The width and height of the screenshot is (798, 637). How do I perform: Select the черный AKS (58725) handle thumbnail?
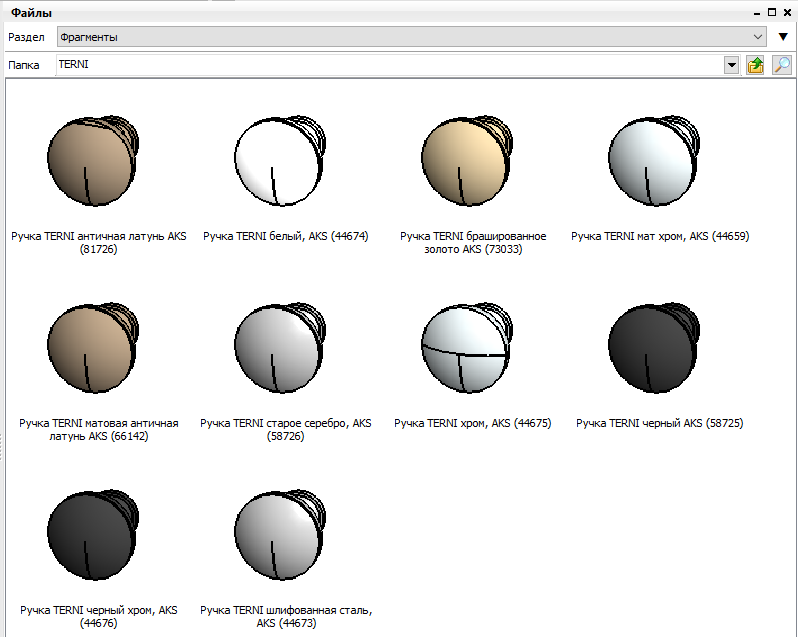click(x=654, y=348)
